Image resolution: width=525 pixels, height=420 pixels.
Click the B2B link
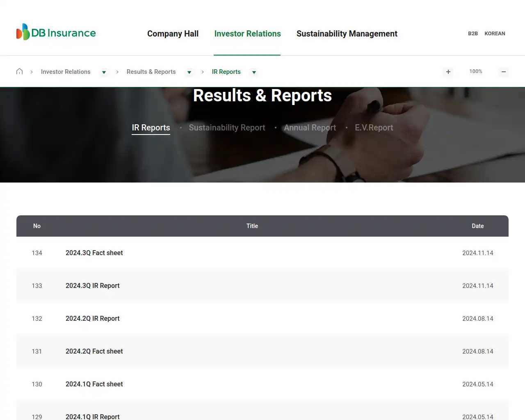(x=472, y=33)
